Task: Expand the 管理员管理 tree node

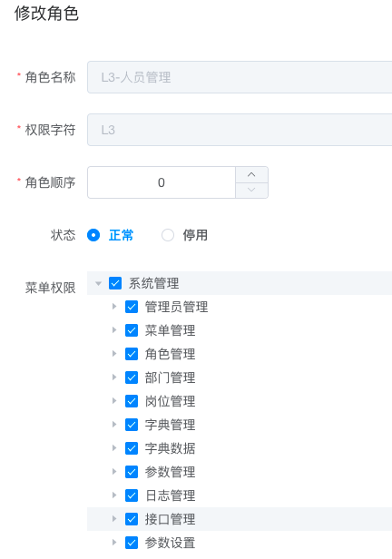Action: click(x=114, y=306)
